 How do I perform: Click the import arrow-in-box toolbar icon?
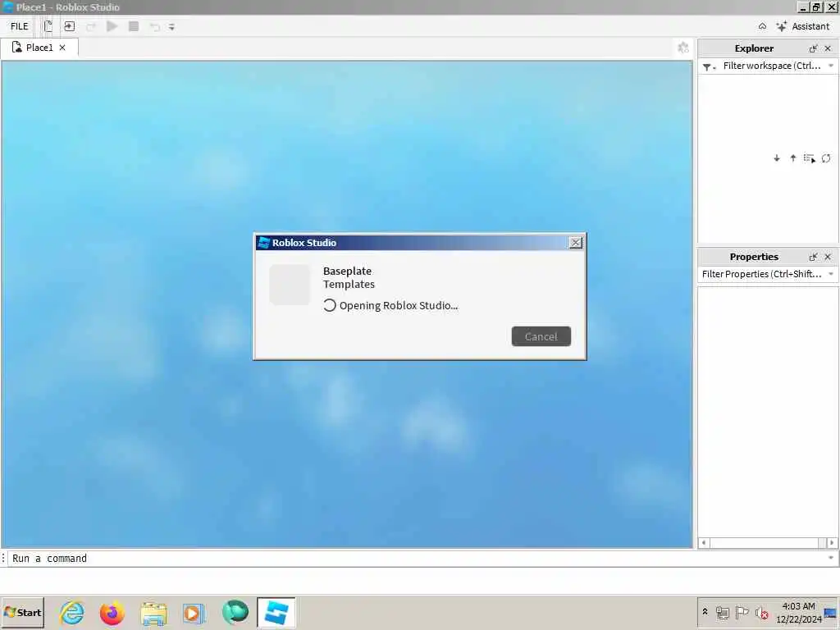click(70, 26)
